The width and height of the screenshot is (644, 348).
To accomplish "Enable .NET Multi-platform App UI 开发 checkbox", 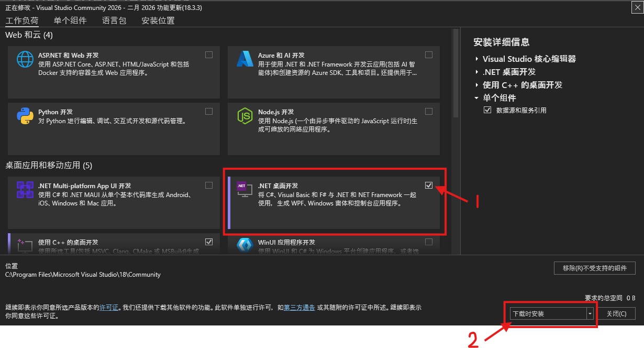I will (x=209, y=185).
